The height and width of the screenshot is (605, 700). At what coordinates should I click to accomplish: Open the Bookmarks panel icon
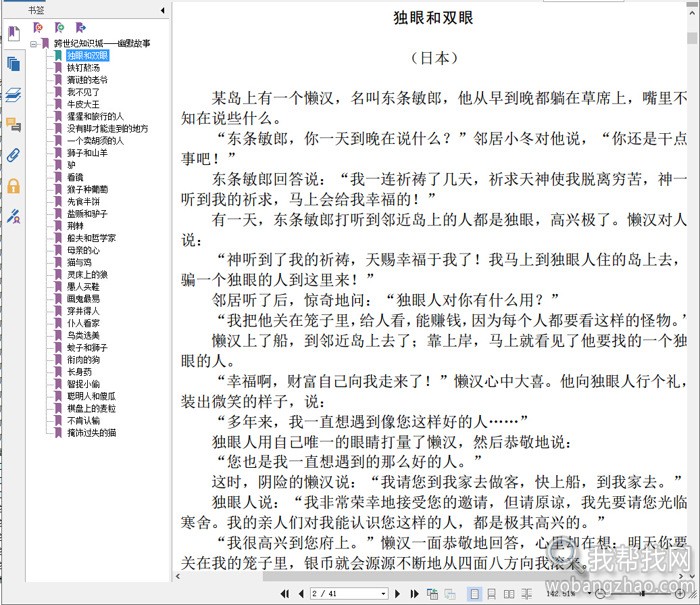point(14,33)
